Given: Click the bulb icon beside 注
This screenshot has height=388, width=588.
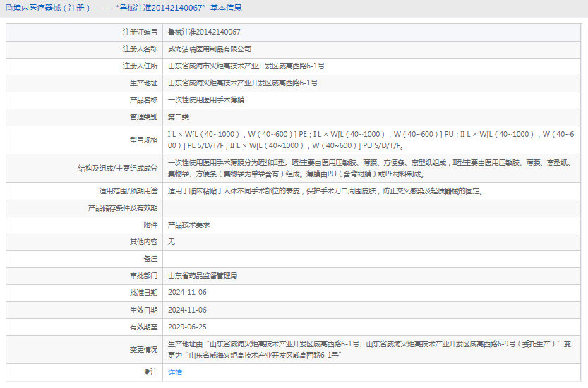Looking at the screenshot, I should coord(147,372).
